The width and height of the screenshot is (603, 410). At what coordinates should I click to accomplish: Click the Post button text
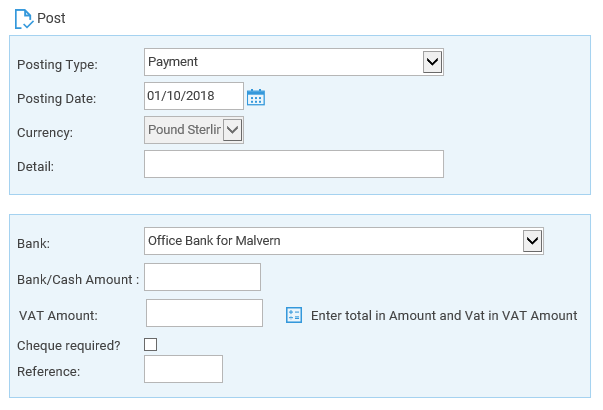(51, 18)
